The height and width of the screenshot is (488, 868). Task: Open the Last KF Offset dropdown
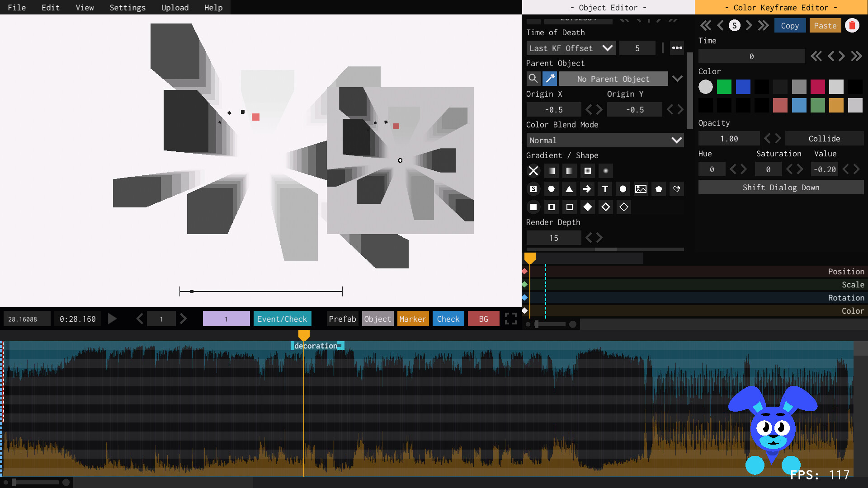pyautogui.click(x=571, y=48)
